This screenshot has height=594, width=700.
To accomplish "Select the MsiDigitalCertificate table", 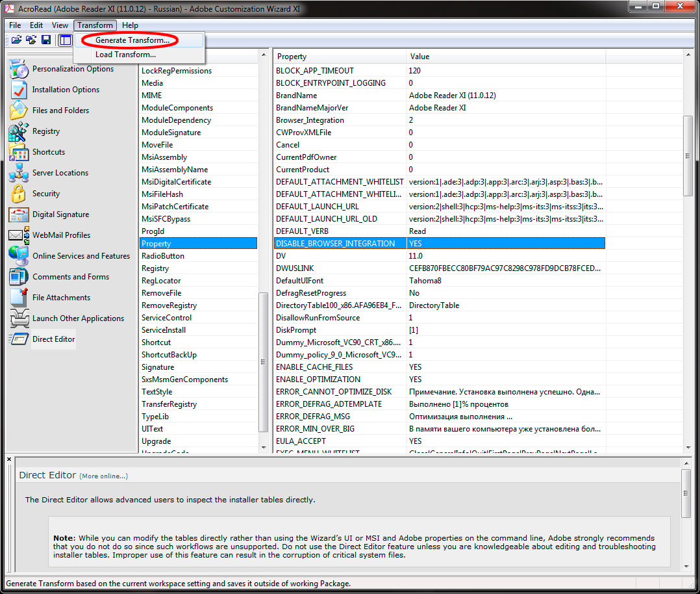I will pyautogui.click(x=198, y=182).
